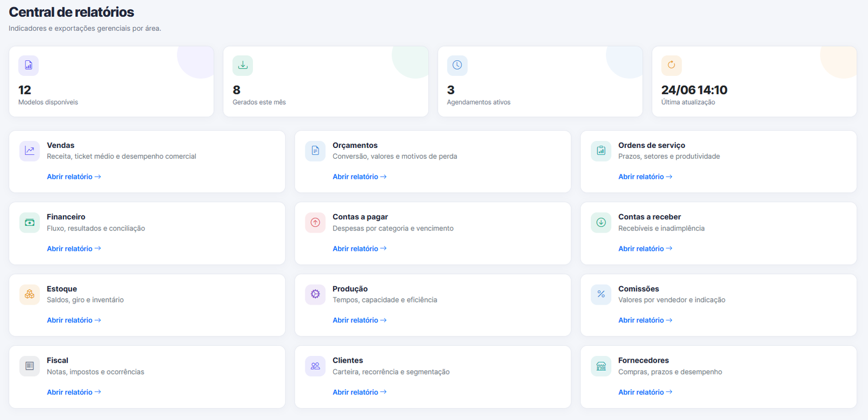Click text Prazos, setores e produtividade

669,157
